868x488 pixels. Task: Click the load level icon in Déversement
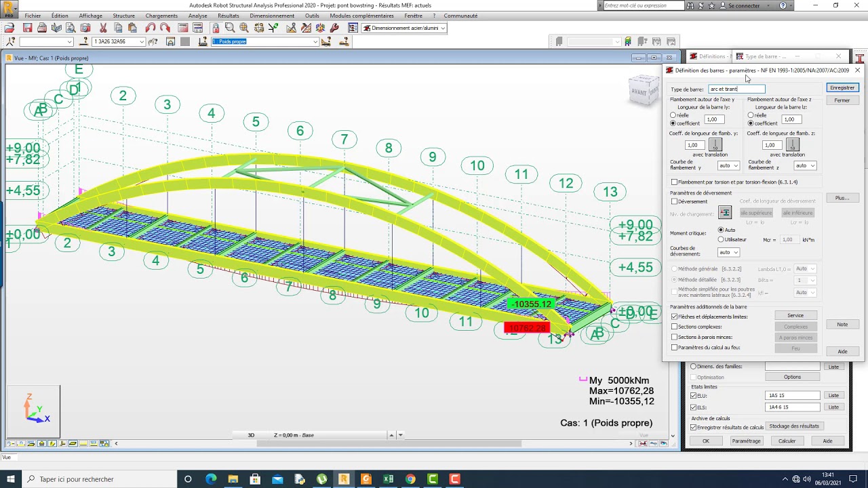[x=725, y=213]
